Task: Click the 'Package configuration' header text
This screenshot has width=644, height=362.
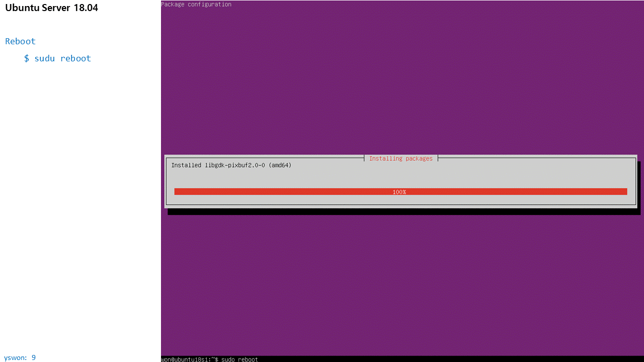Action: coord(196,4)
